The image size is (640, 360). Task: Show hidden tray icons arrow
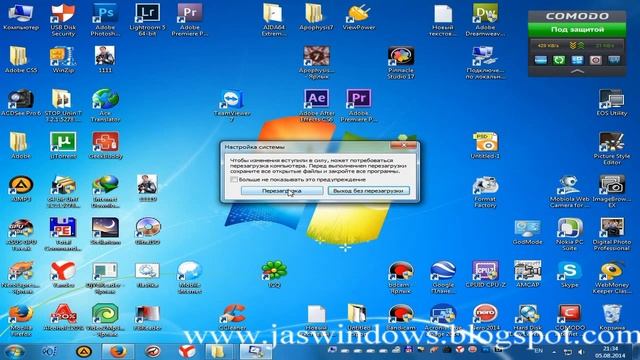[x=553, y=351]
